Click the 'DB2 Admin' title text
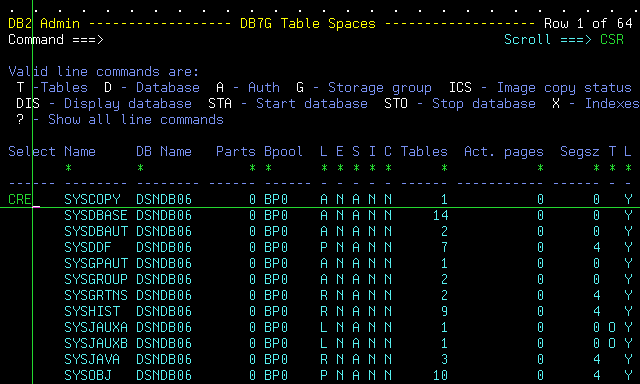This screenshot has width=640, height=384. pos(44,23)
